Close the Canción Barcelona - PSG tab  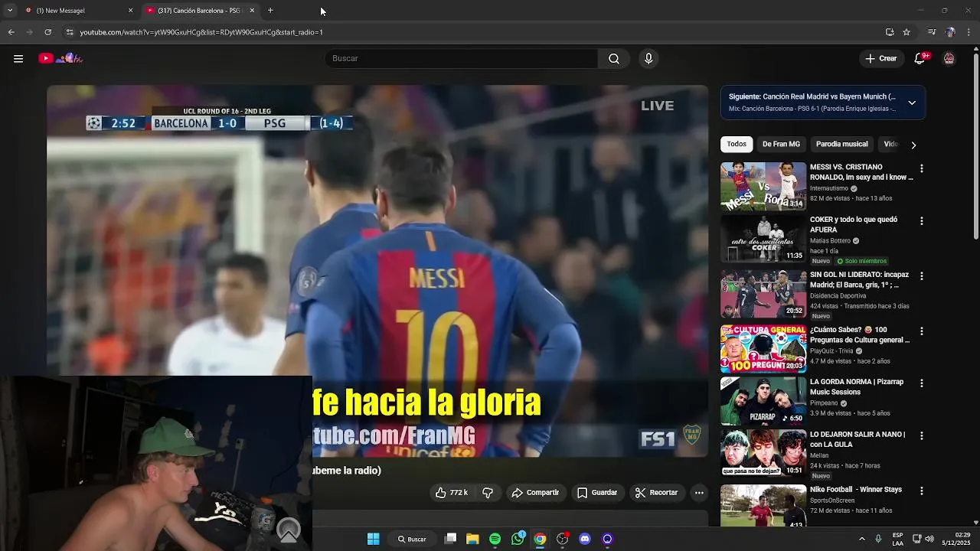(x=251, y=11)
